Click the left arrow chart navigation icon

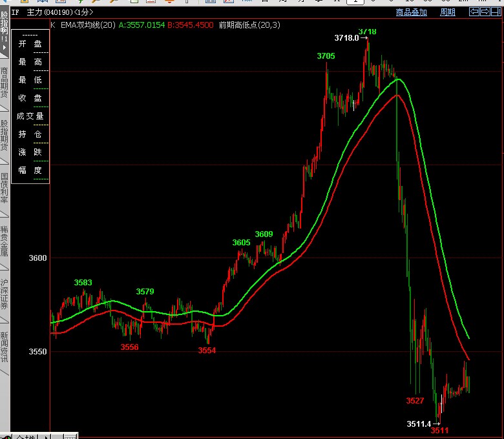[474, 12]
